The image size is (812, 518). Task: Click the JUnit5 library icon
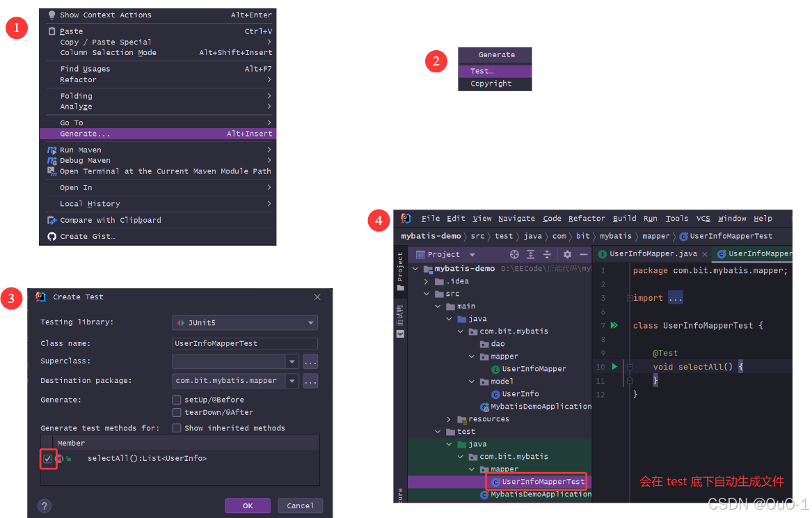(181, 323)
